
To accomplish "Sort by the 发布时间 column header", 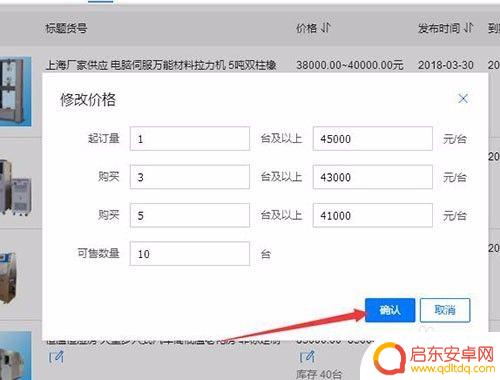I will point(445,28).
